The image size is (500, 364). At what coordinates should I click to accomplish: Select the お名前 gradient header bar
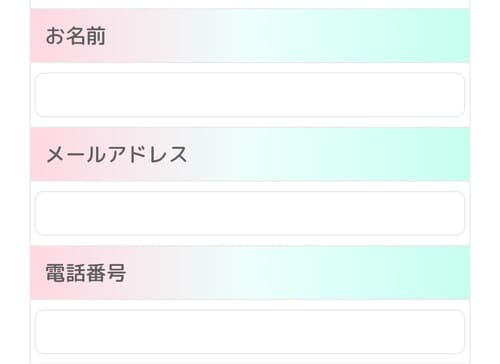click(x=250, y=36)
